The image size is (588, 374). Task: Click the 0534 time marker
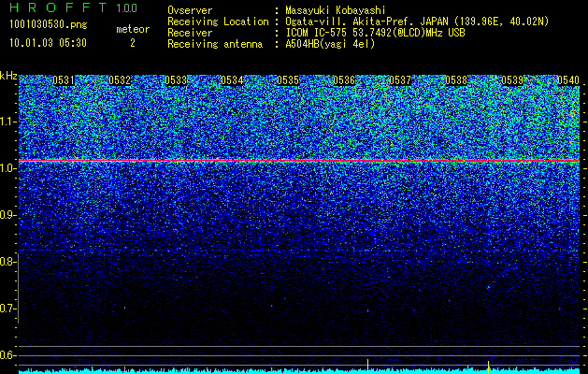pyautogui.click(x=232, y=80)
